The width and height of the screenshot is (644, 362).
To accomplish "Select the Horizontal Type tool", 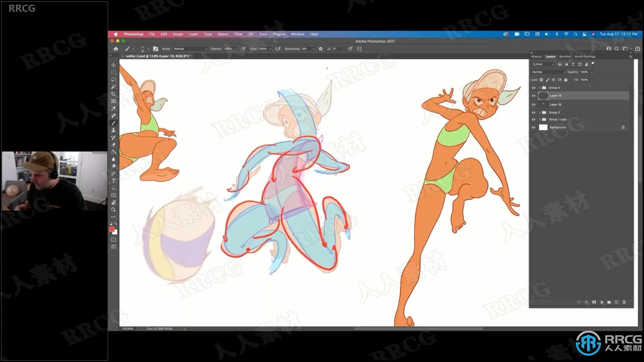I will coord(113,181).
